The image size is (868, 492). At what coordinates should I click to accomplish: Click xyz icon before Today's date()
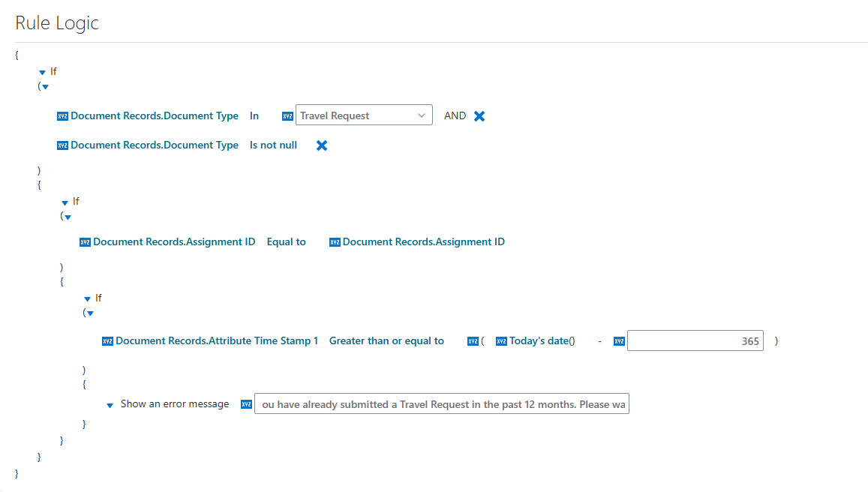(x=501, y=341)
